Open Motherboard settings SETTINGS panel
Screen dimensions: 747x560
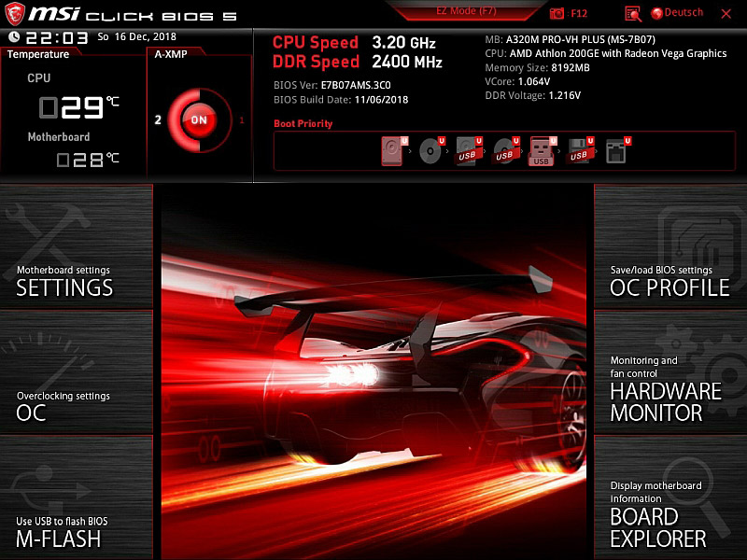77,246
